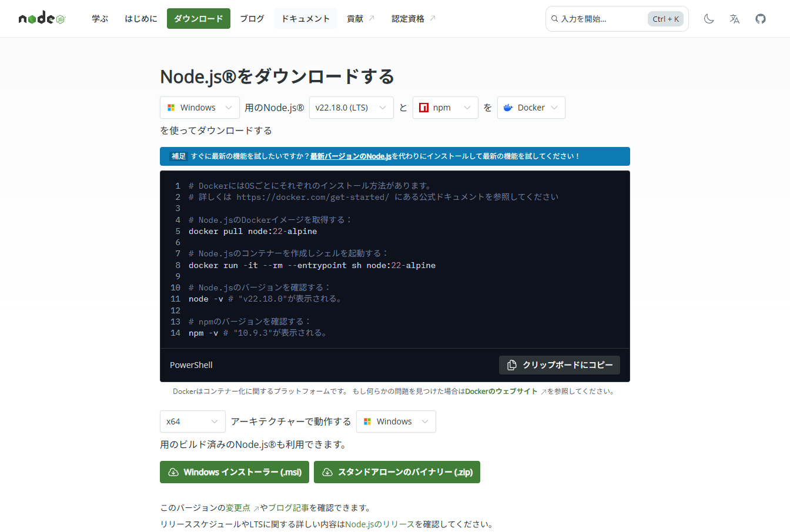
Task: Expand the chevron on the Docker selector
Action: click(554, 108)
